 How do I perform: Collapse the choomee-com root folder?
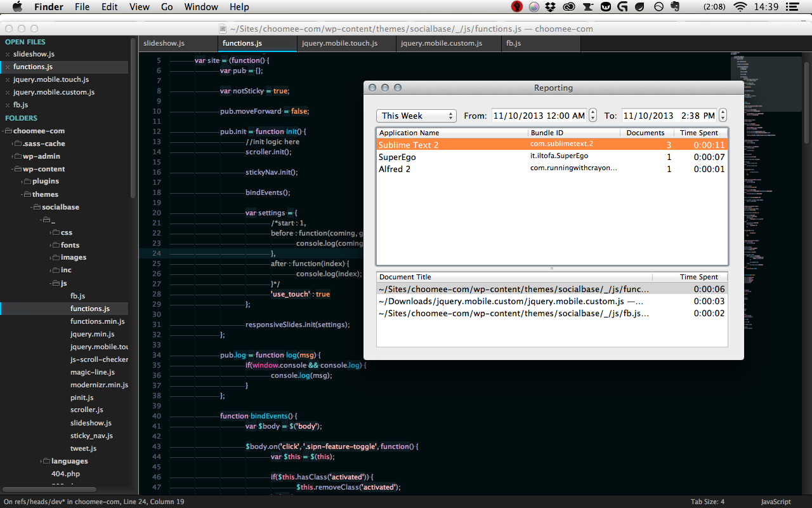point(4,131)
